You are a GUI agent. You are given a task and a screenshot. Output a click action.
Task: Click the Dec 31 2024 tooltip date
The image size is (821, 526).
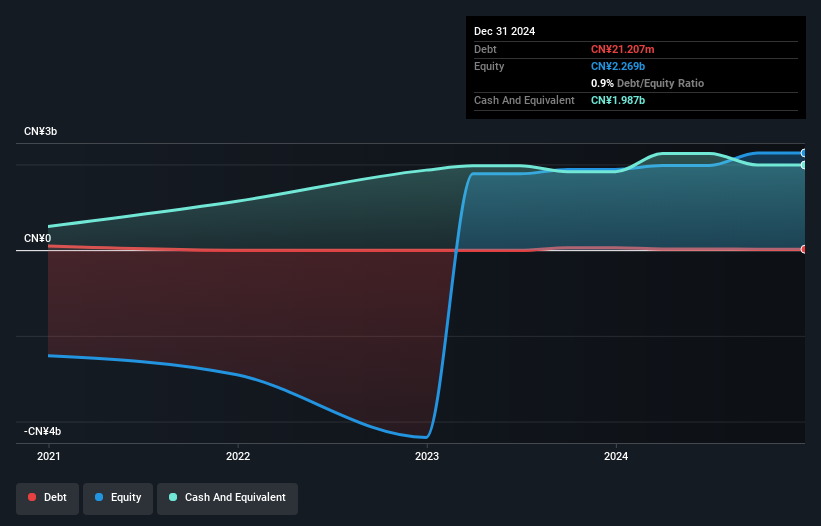pos(504,31)
